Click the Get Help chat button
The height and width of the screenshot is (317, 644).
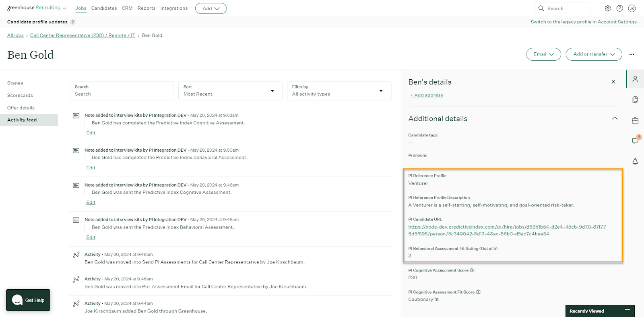click(x=28, y=300)
